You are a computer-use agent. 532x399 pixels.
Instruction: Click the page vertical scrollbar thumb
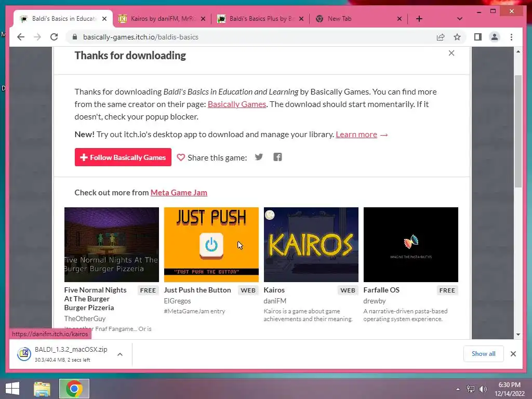[x=518, y=131]
